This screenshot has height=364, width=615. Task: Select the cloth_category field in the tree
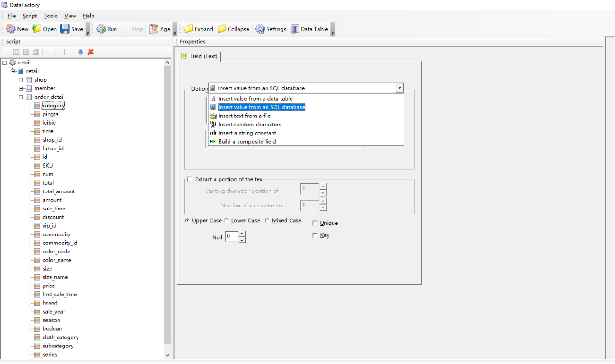pos(61,337)
